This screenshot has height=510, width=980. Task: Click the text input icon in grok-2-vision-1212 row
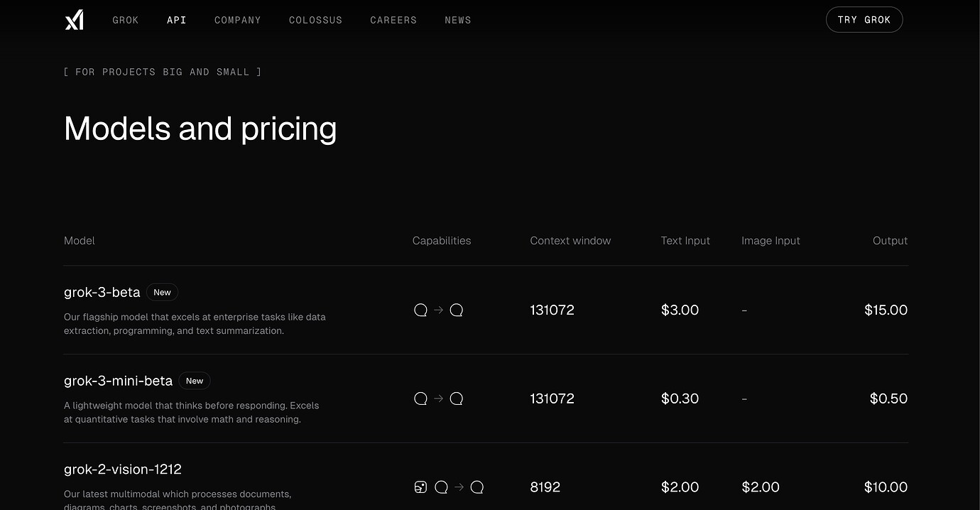click(x=441, y=487)
